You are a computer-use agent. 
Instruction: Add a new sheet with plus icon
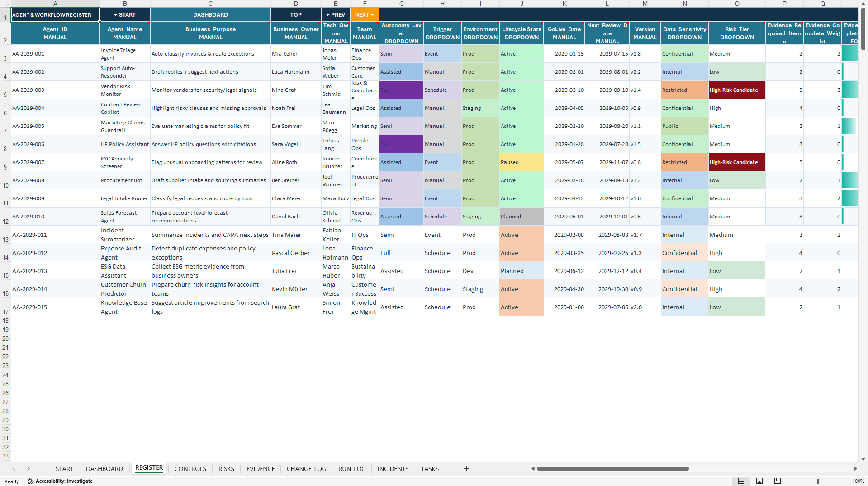pos(466,469)
